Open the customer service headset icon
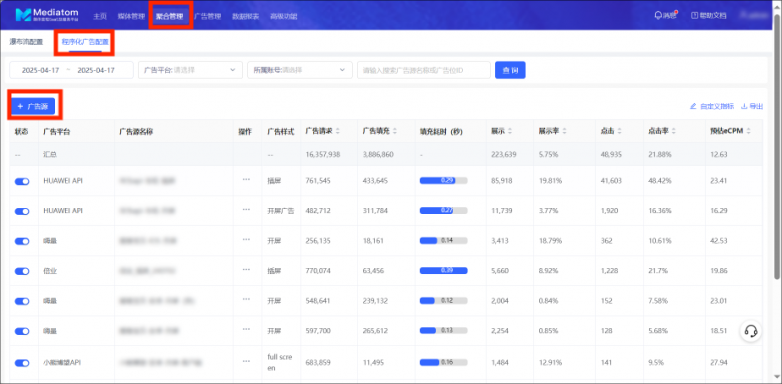This screenshot has height=384, width=782. click(751, 331)
